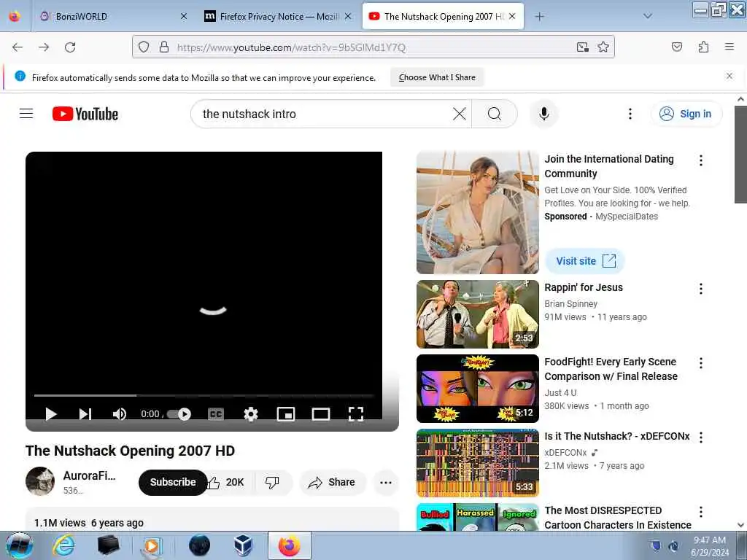This screenshot has width=747, height=560.
Task: Open a new Firefox tab
Action: point(539,17)
